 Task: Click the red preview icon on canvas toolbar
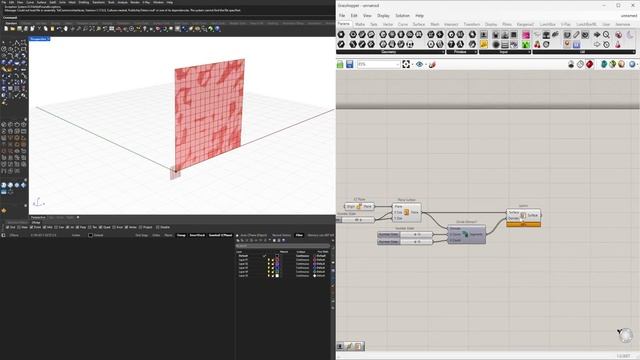pyautogui.click(x=589, y=64)
